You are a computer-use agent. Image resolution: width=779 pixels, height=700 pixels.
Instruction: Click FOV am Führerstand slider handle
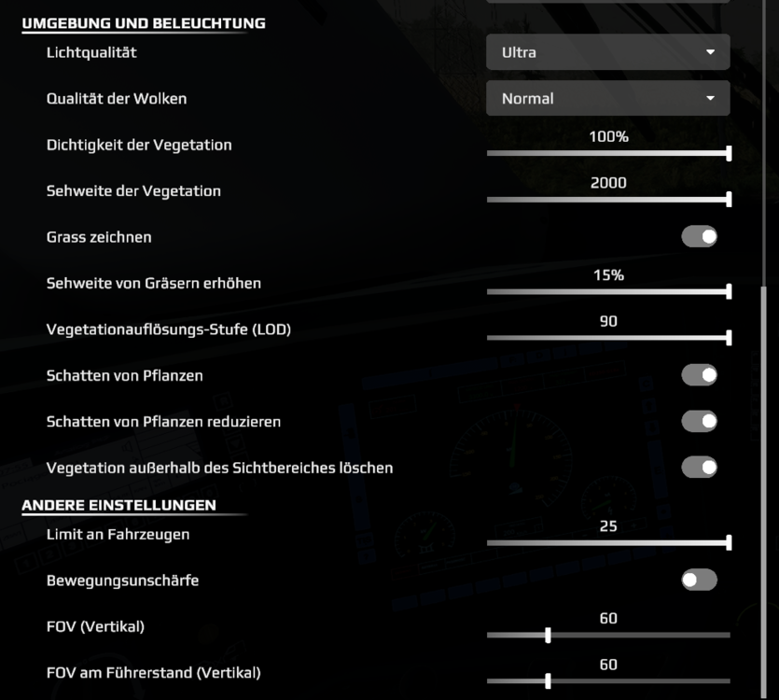548,681
